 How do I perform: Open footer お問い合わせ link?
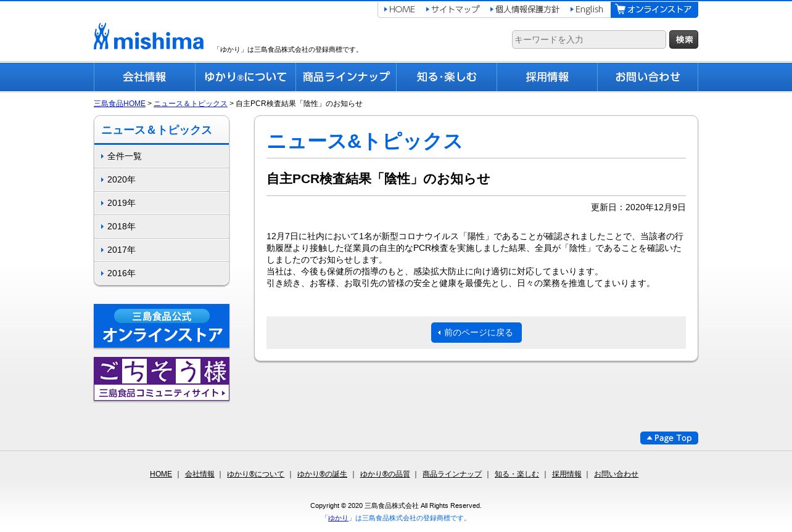pos(616,474)
